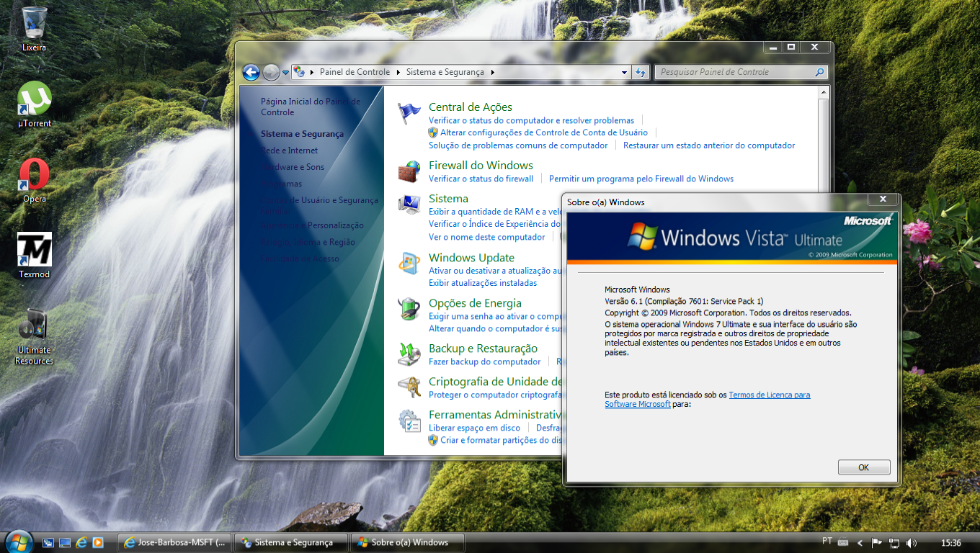The image size is (980, 553).
Task: Expand the breadcrumb chevron after Sistema e Segurança
Action: point(493,72)
